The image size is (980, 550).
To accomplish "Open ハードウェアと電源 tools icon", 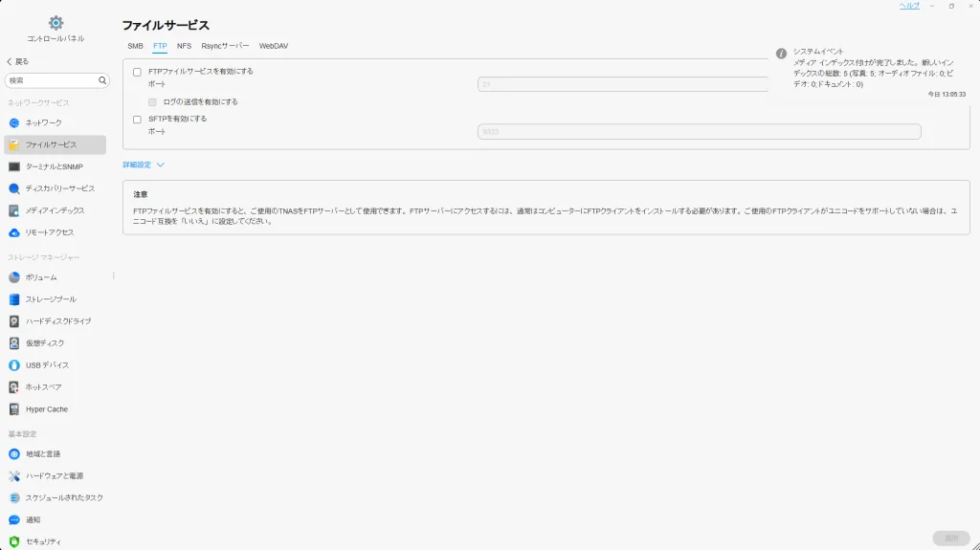I will click(13, 476).
